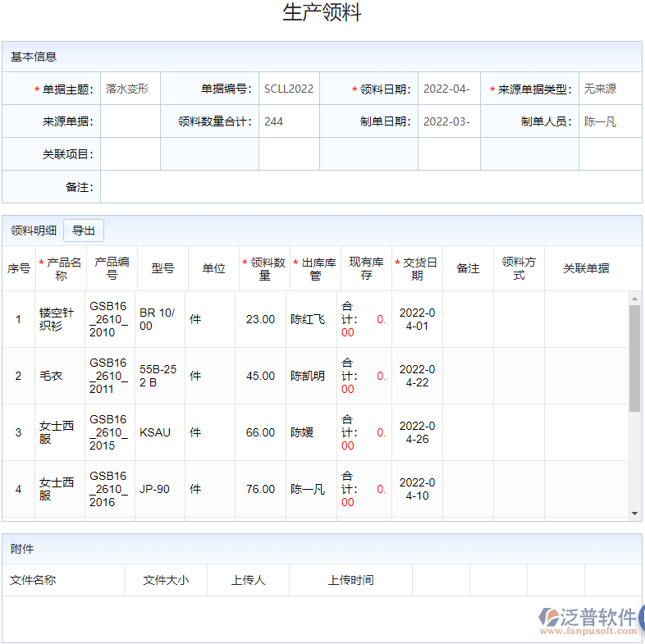Click the 领料数量 column header

[x=264, y=268]
